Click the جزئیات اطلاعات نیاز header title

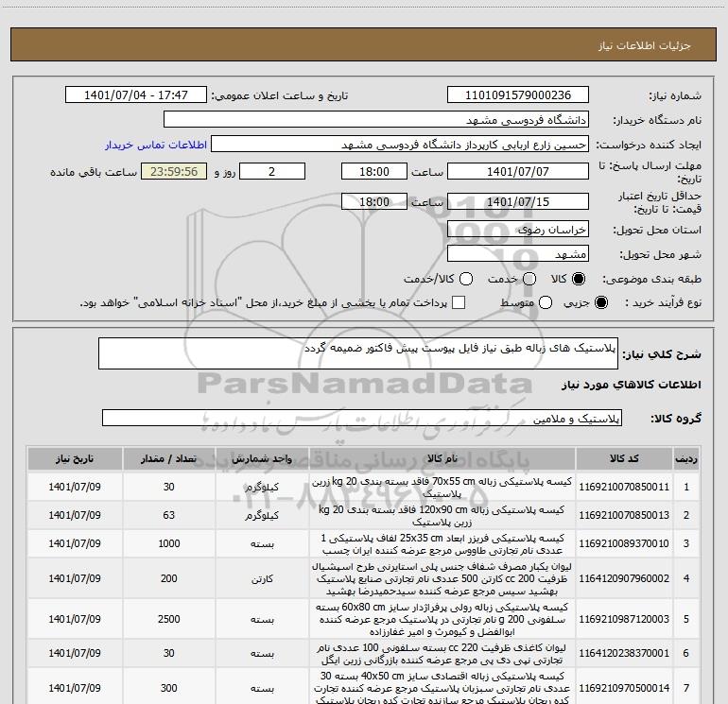[x=645, y=45]
